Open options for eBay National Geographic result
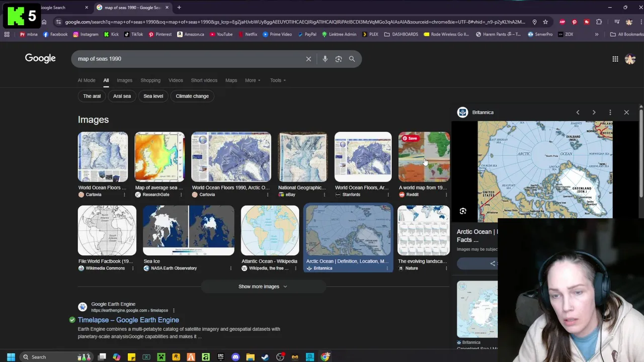644x362 pixels. pos(325,195)
